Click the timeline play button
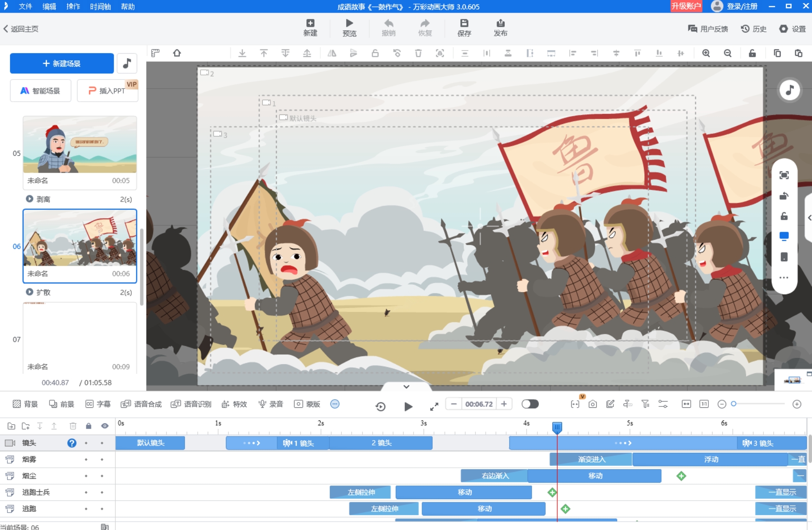812x530 pixels. (x=408, y=406)
